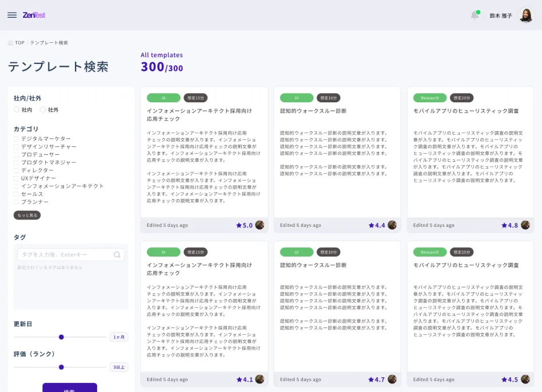542x392 pixels.
Task: Click author avatar on the 4.5 card
Action: [525, 379]
